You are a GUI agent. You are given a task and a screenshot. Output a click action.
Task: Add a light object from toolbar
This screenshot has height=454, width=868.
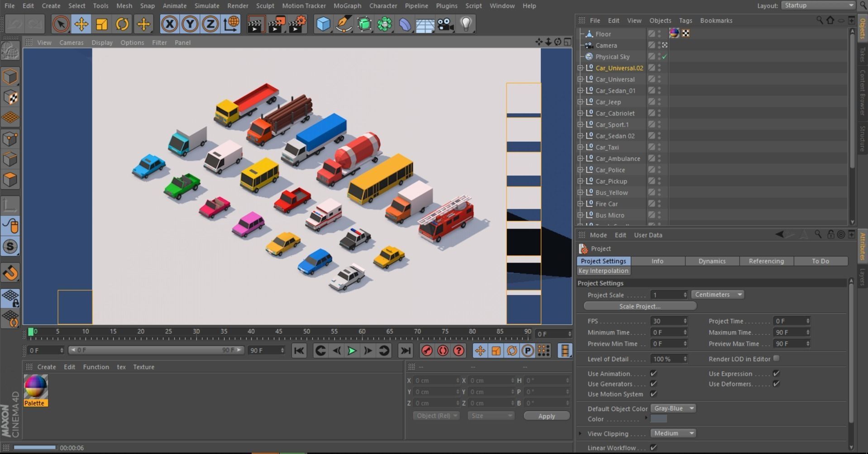[466, 24]
